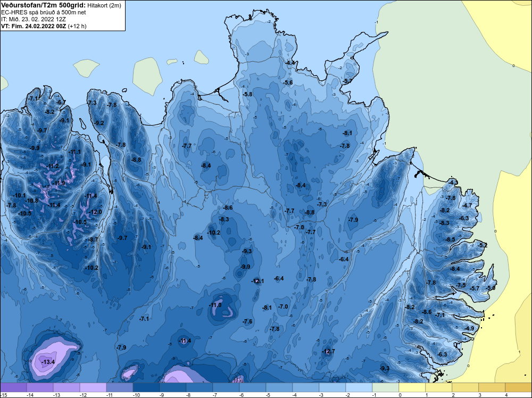This screenshot has height=398, width=532.
Task: Select the legend swatch between -8 and -7
Action: coord(199,387)
